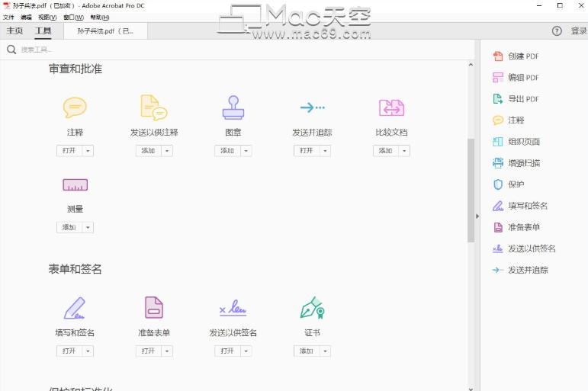The height and width of the screenshot is (391, 588).
Task: Switch to the 主页 tab
Action: tap(14, 30)
